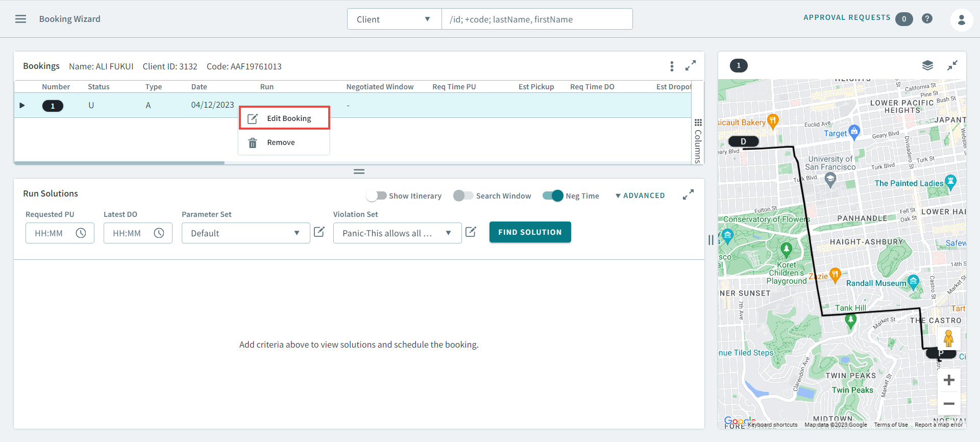Expand the ADVANCED options

pos(640,195)
